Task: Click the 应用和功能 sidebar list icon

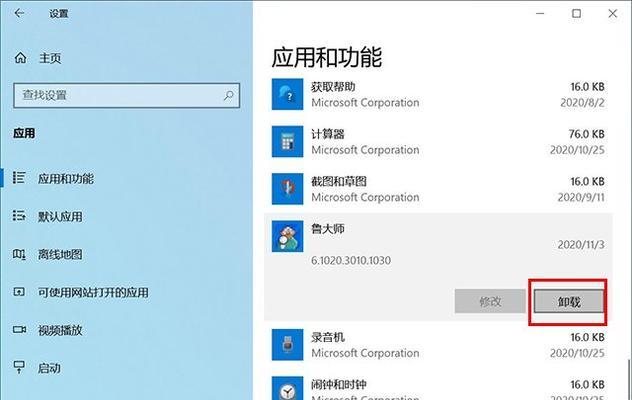Action: [x=19, y=178]
